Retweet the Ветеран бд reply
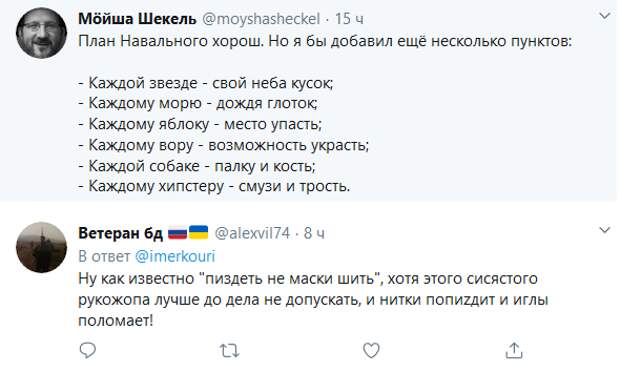Image resolution: width=620 pixels, height=372 pixels. (229, 351)
